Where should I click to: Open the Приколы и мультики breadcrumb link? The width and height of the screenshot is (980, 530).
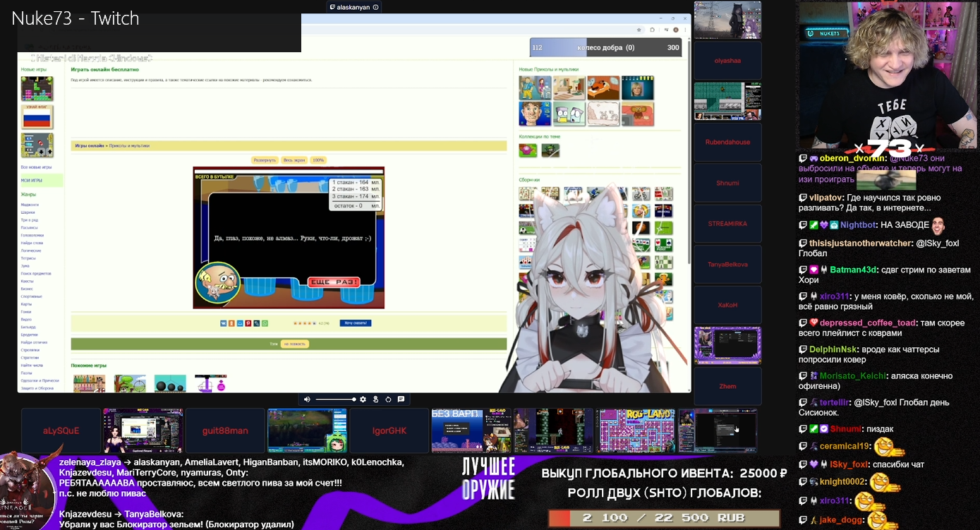(x=129, y=146)
